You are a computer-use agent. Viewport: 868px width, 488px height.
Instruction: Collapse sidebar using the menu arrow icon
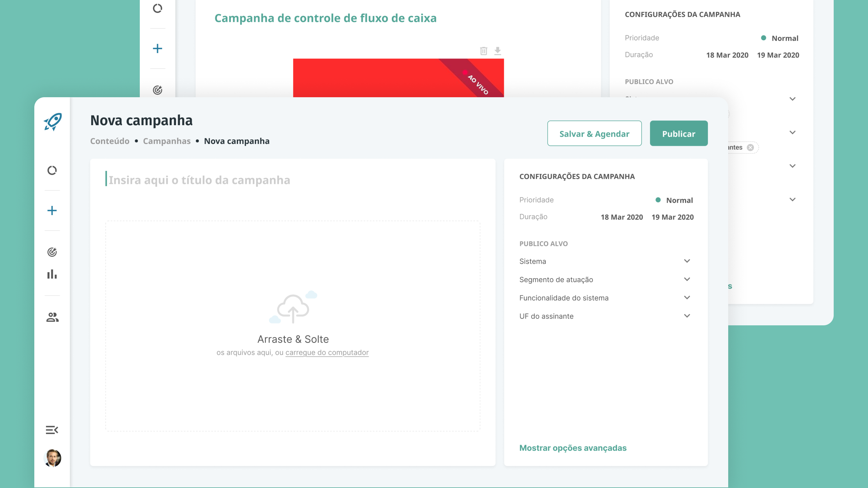(52, 430)
